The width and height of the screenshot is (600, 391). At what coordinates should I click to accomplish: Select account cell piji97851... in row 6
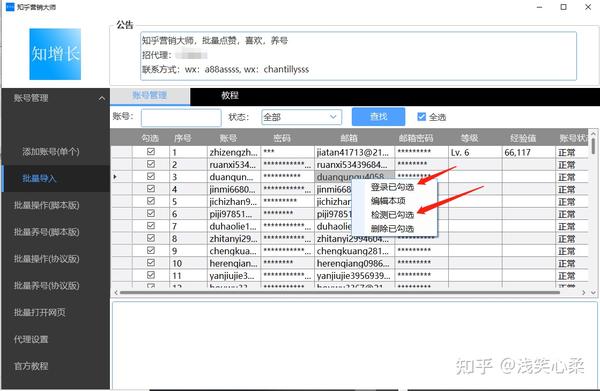pos(233,214)
